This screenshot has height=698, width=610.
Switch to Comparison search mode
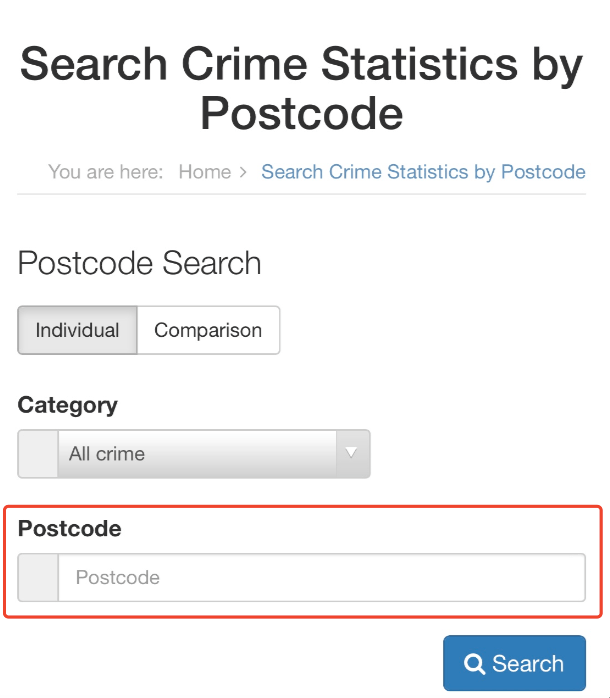click(208, 330)
